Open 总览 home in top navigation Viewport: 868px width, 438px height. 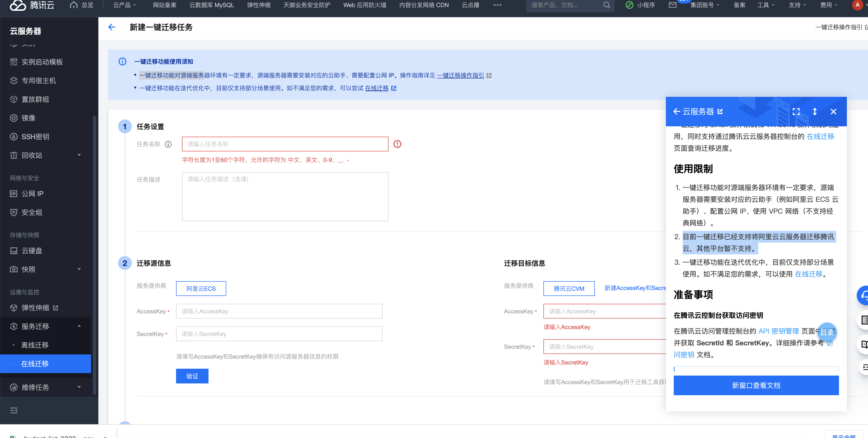click(82, 5)
